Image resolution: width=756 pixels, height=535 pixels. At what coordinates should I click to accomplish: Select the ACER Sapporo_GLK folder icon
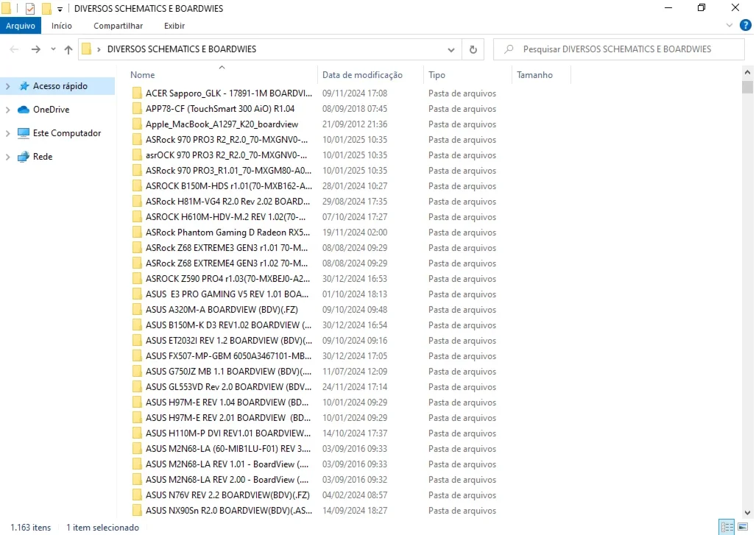pyautogui.click(x=137, y=93)
